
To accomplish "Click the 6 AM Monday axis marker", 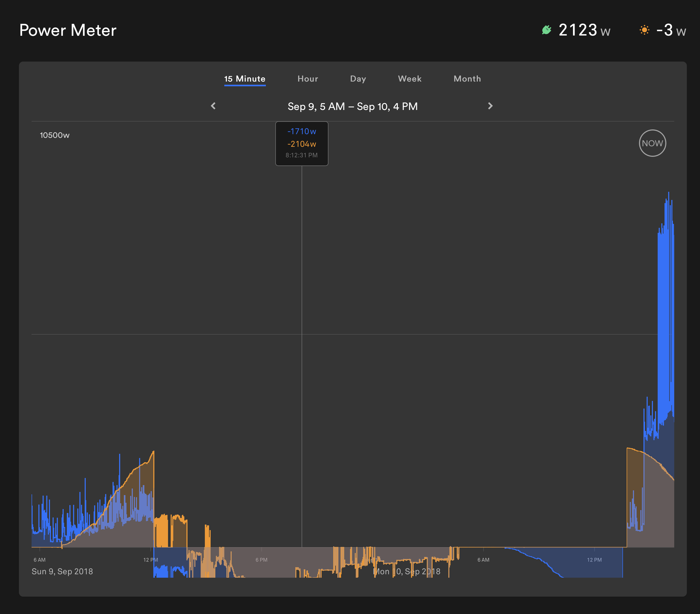I will coord(483,560).
